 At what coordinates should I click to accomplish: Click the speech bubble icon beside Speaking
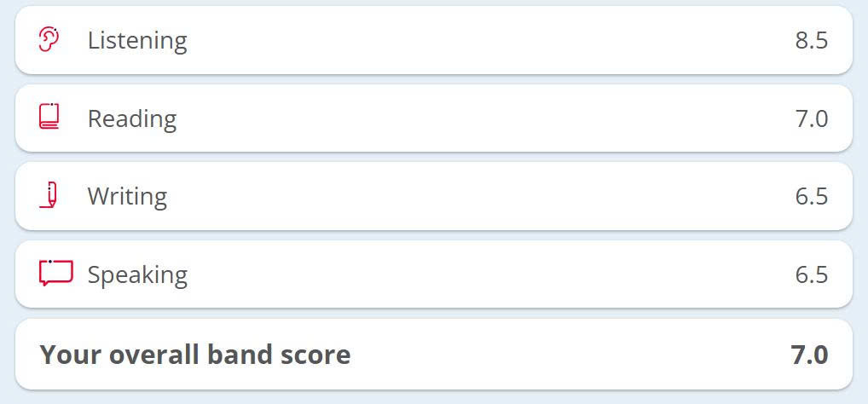55,273
